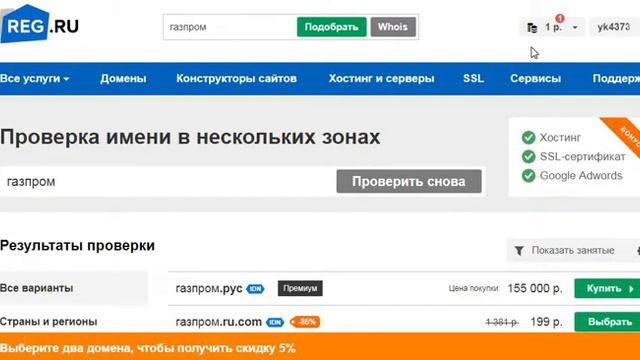Open the SSL menu item

click(473, 78)
